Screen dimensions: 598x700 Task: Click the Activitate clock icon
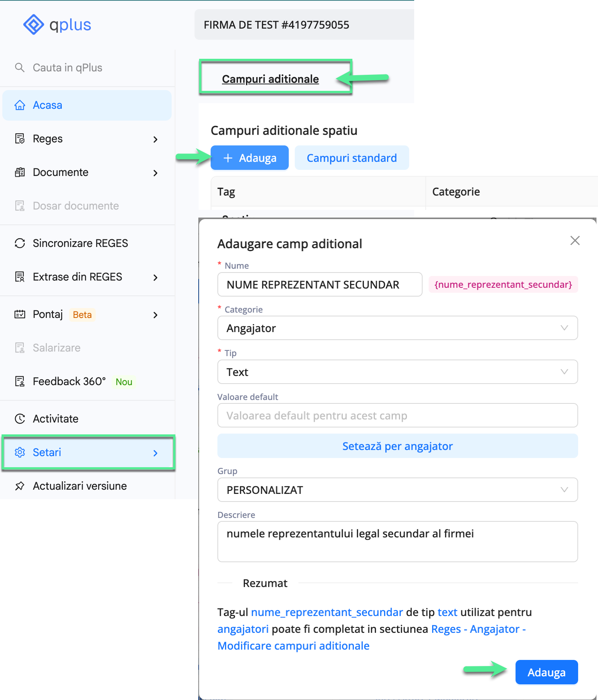click(20, 419)
